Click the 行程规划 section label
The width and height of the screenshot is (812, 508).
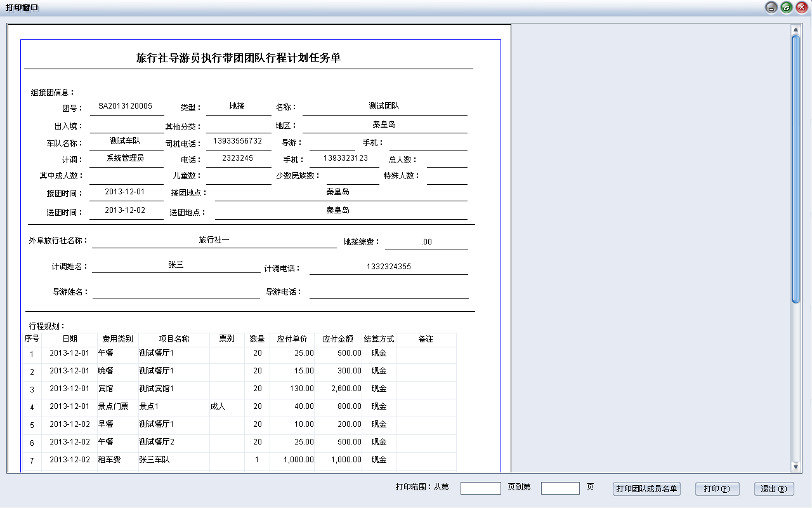[x=47, y=326]
